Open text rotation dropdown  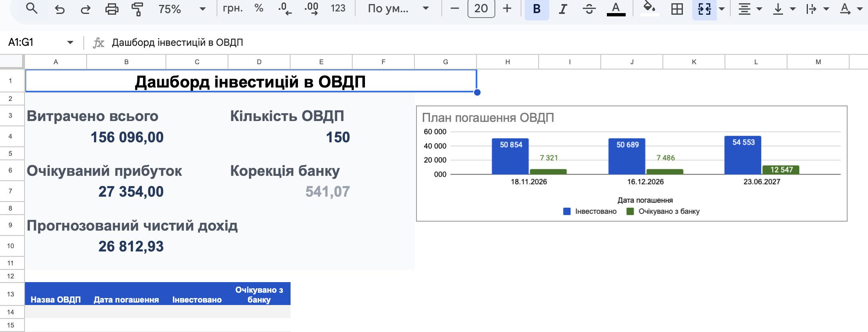click(850, 9)
